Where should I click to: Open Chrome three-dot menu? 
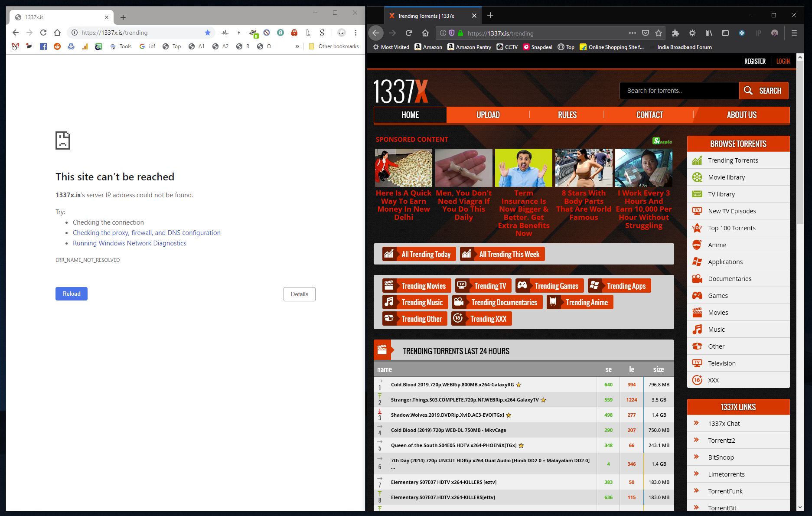click(355, 33)
